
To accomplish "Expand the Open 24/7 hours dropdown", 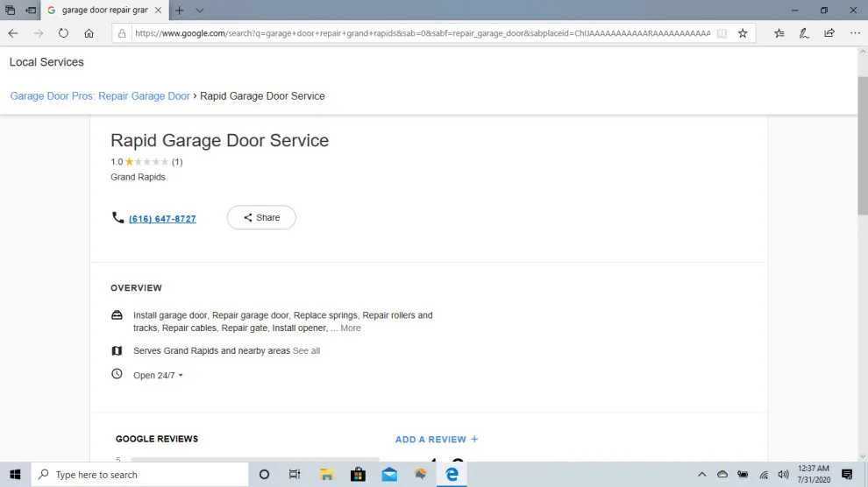I will 158,376.
